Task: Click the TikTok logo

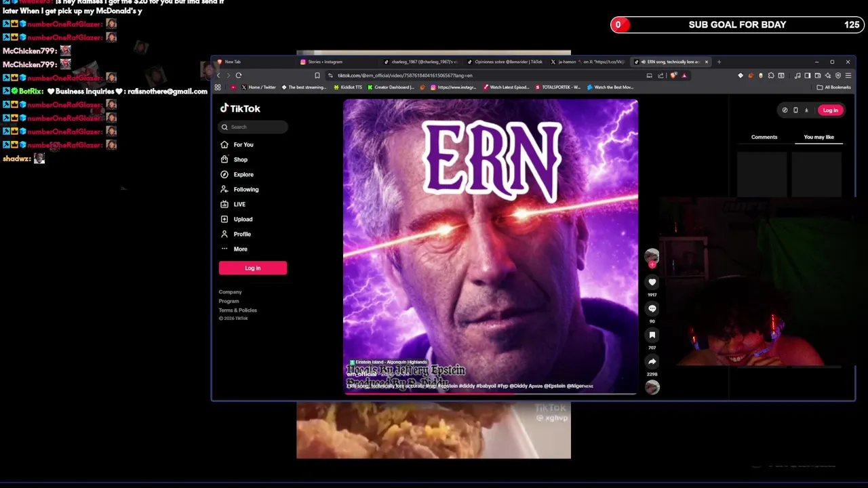Action: 240,108
